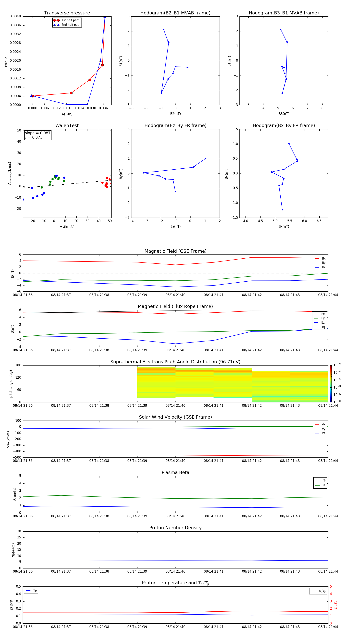
Task: Select the "1st half path" legend entry
Action: click(x=67, y=20)
